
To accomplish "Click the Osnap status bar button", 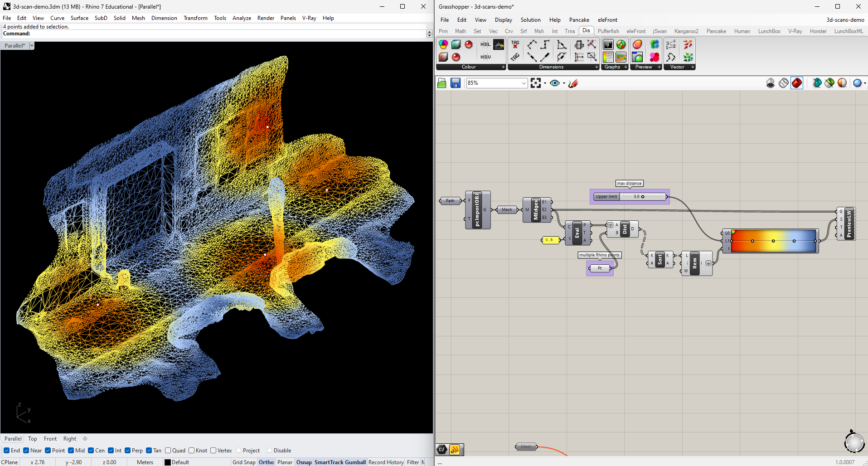I will (x=304, y=462).
